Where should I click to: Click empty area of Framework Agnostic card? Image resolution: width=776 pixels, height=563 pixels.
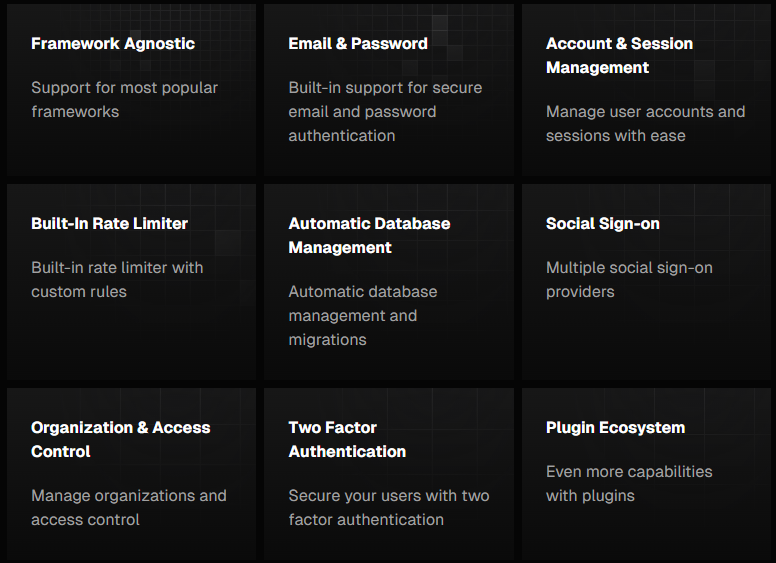[x=131, y=148]
